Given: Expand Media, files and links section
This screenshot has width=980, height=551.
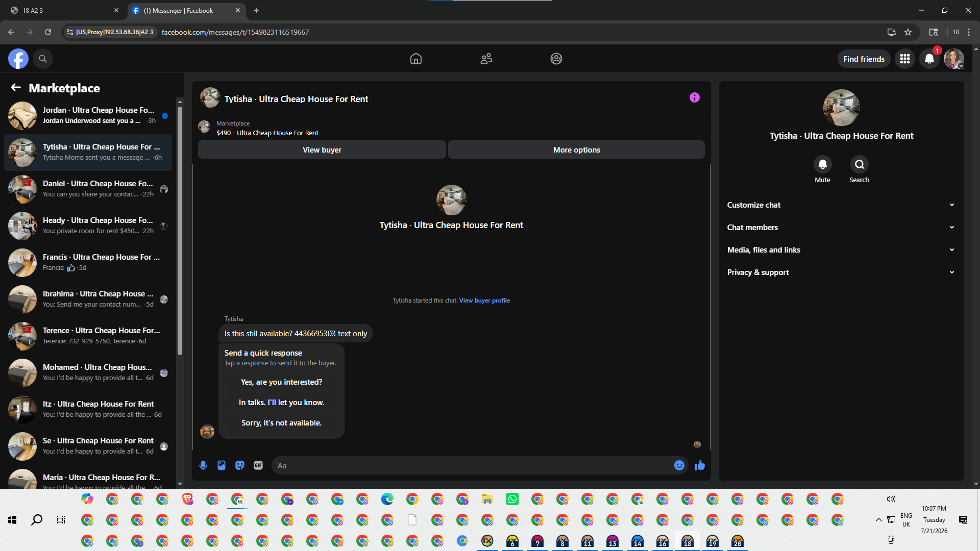Looking at the screenshot, I should (x=841, y=250).
